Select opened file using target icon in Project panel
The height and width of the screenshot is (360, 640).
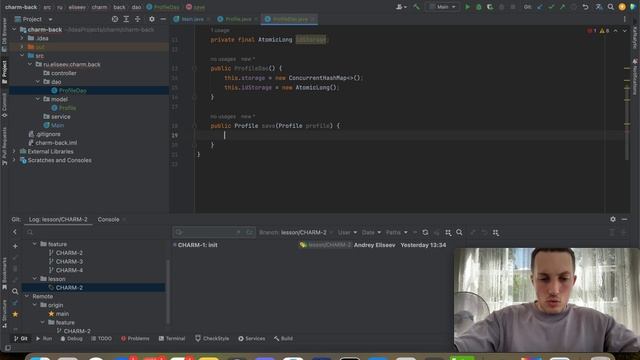(x=115, y=19)
